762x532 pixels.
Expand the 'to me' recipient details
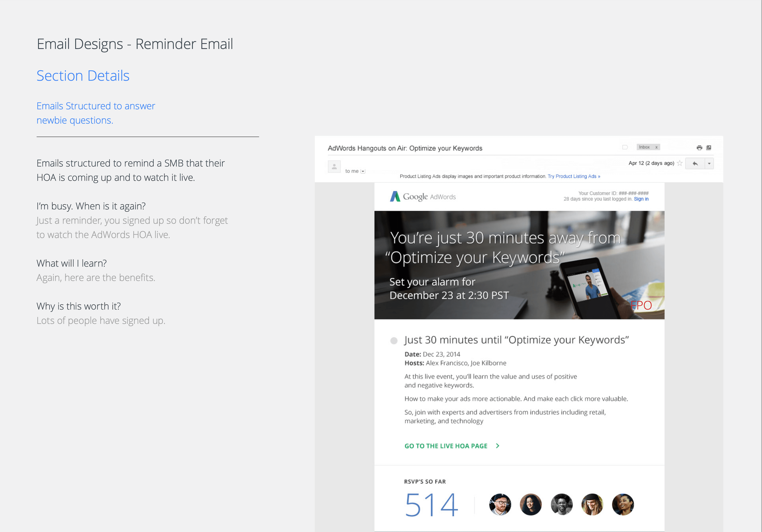(x=363, y=171)
